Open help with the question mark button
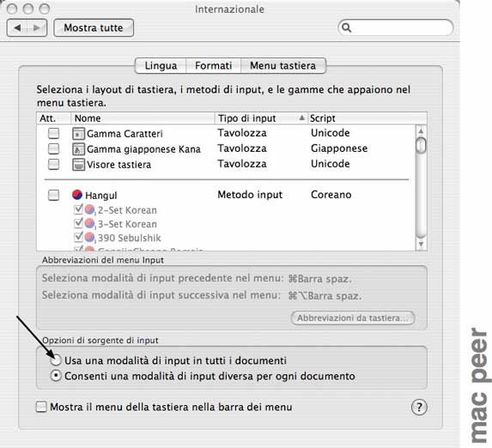 (x=419, y=407)
